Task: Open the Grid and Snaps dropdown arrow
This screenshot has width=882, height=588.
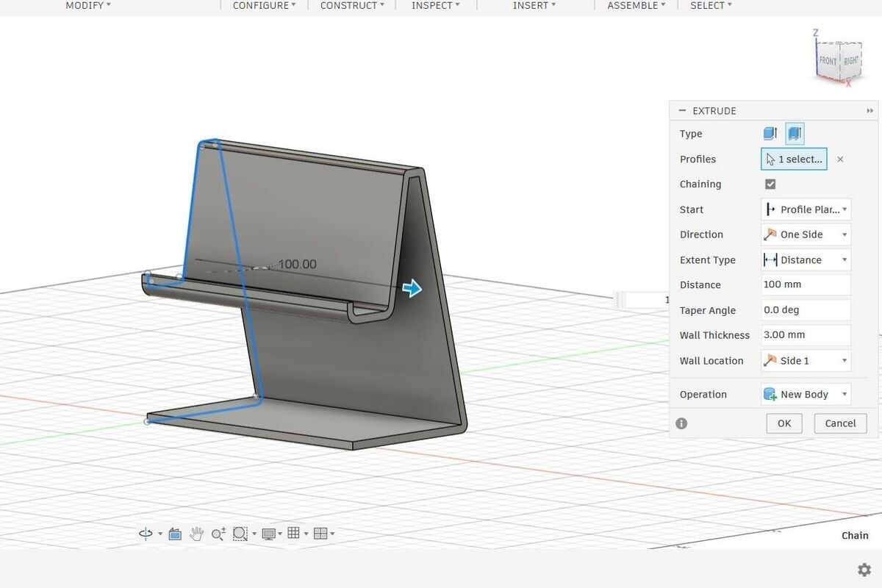Action: click(306, 534)
